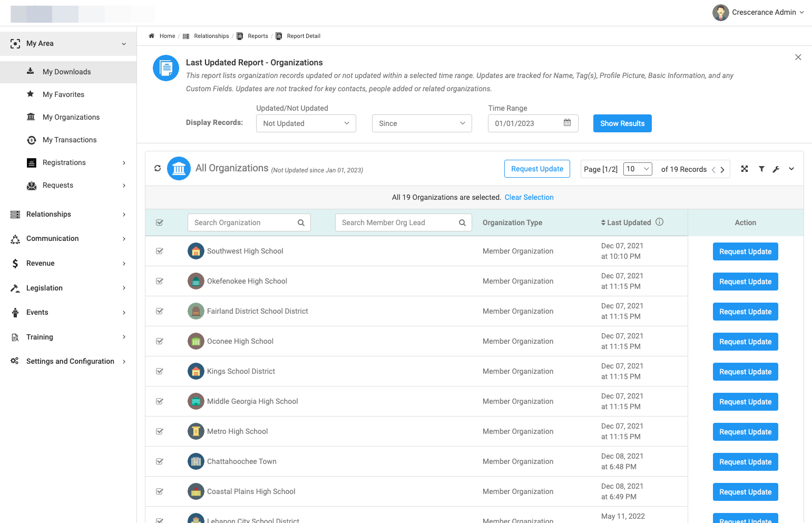This screenshot has width=812, height=523.
Task: Open the Not Updated dropdown
Action: coord(306,123)
